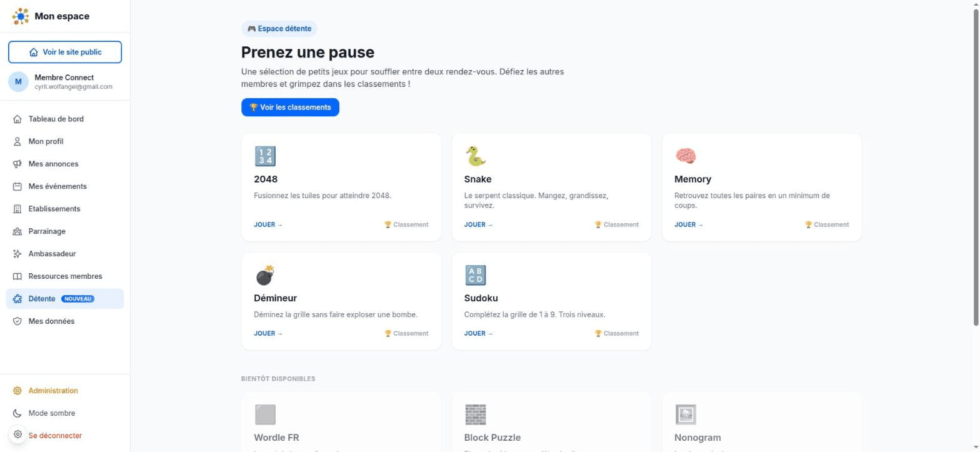The height and width of the screenshot is (452, 980).
Task: Click JOUER link on Démineur card
Action: pos(268,333)
